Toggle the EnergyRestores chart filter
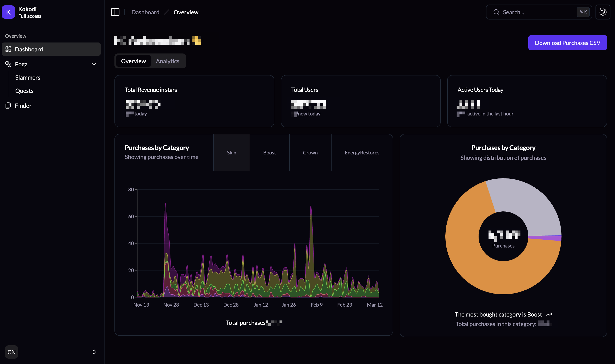615x364 pixels. tap(362, 153)
